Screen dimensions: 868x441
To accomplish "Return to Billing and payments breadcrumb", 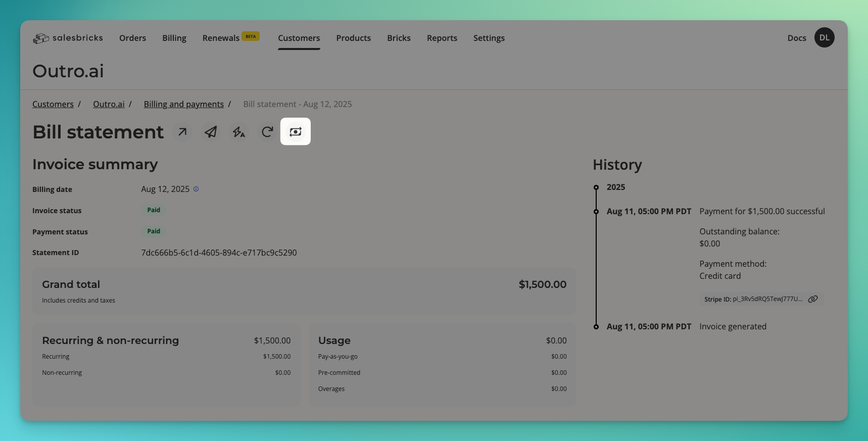I will pyautogui.click(x=184, y=104).
